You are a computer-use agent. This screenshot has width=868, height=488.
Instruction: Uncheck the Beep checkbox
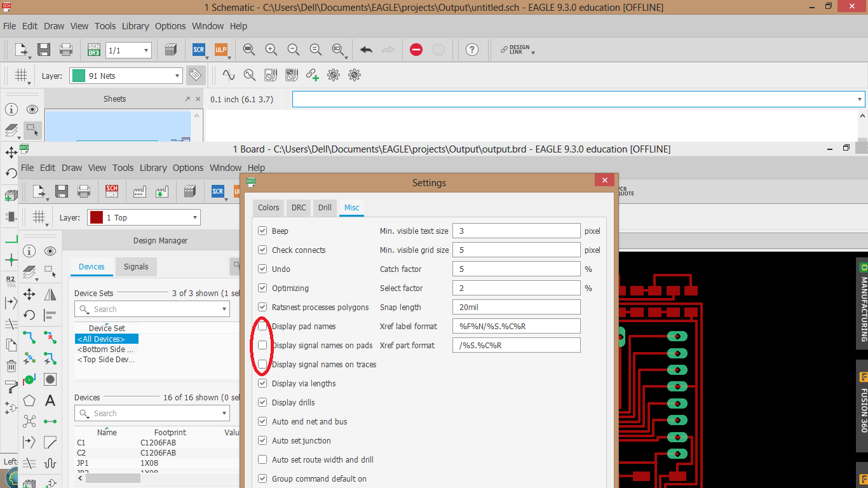tap(262, 231)
